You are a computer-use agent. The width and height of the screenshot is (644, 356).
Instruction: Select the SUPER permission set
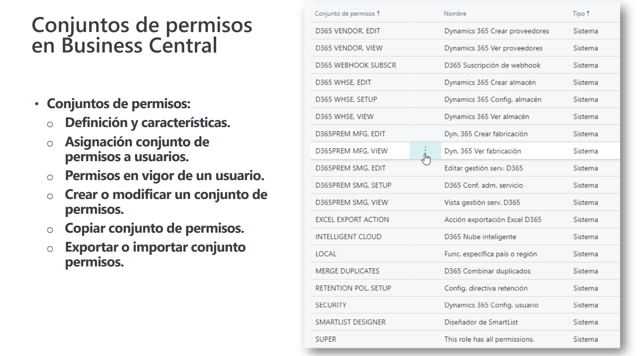(326, 339)
